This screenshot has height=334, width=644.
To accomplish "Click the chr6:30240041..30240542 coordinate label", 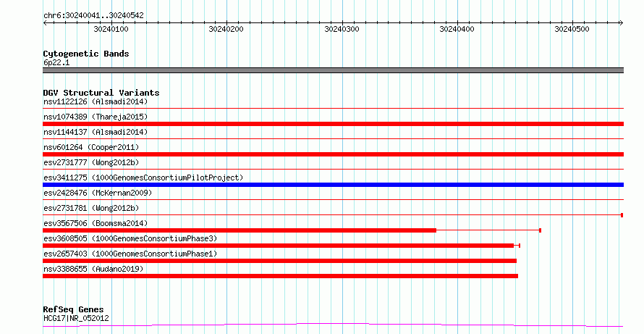I will [x=93, y=16].
